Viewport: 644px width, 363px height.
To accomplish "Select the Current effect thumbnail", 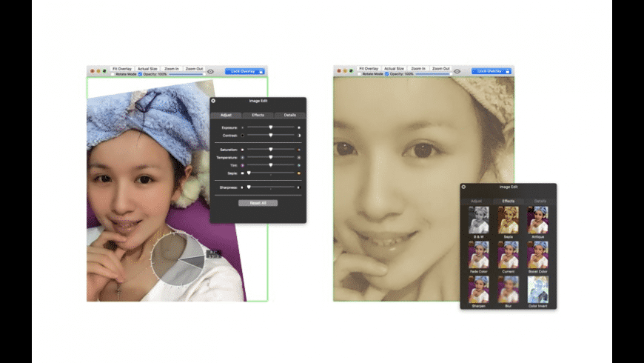I will tap(509, 255).
